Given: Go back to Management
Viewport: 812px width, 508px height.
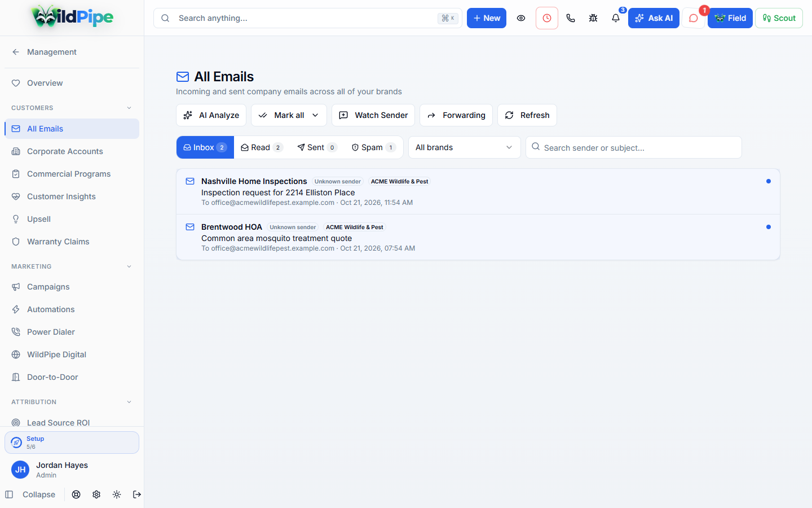Looking at the screenshot, I should pyautogui.click(x=72, y=52).
